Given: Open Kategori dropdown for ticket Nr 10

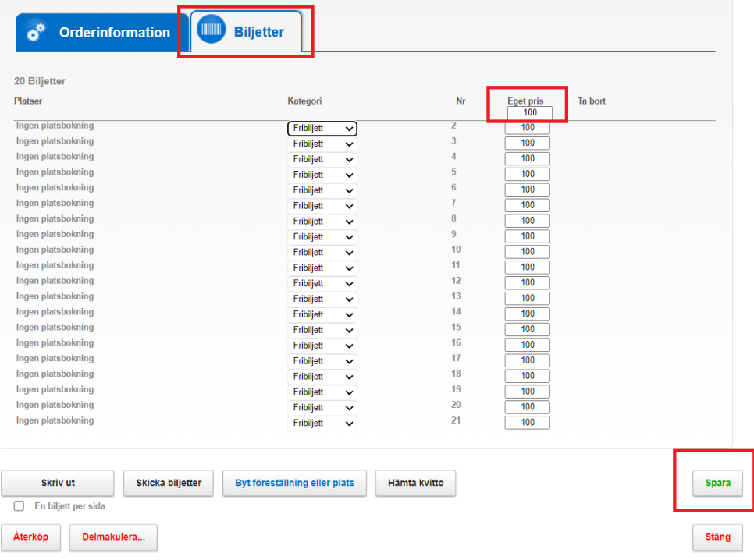Looking at the screenshot, I should [x=322, y=253].
